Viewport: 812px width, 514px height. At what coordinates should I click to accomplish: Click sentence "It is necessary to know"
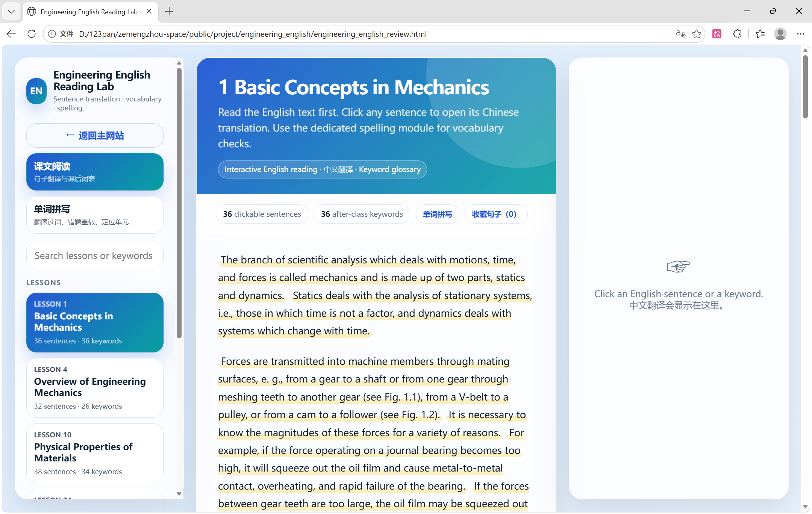tap(372, 424)
